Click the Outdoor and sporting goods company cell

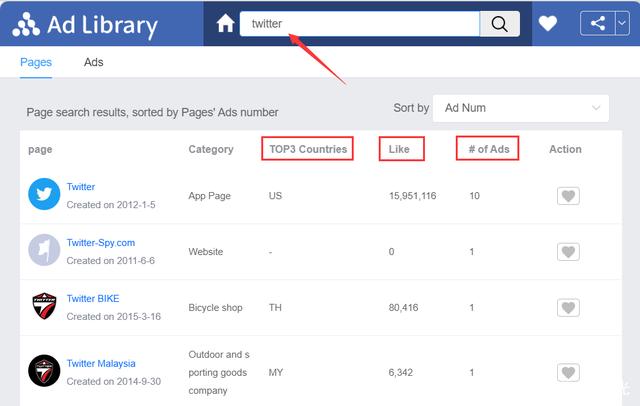(x=219, y=373)
